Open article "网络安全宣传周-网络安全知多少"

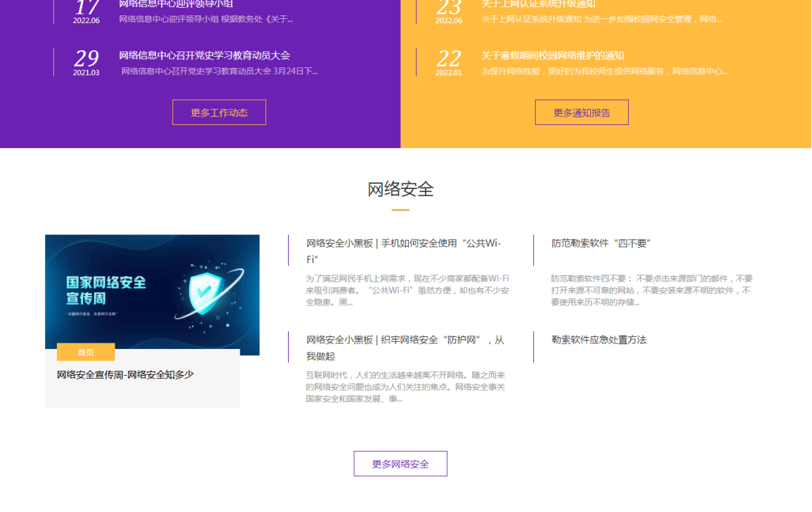[125, 375]
